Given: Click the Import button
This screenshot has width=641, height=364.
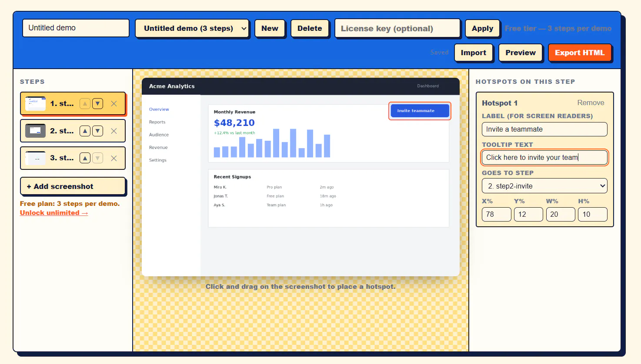Looking at the screenshot, I should (x=474, y=53).
